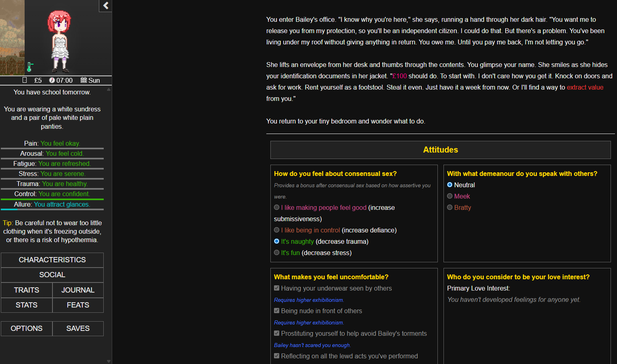Click the red 'extract value' text
Viewport: 617px width, 364px height.
point(585,87)
